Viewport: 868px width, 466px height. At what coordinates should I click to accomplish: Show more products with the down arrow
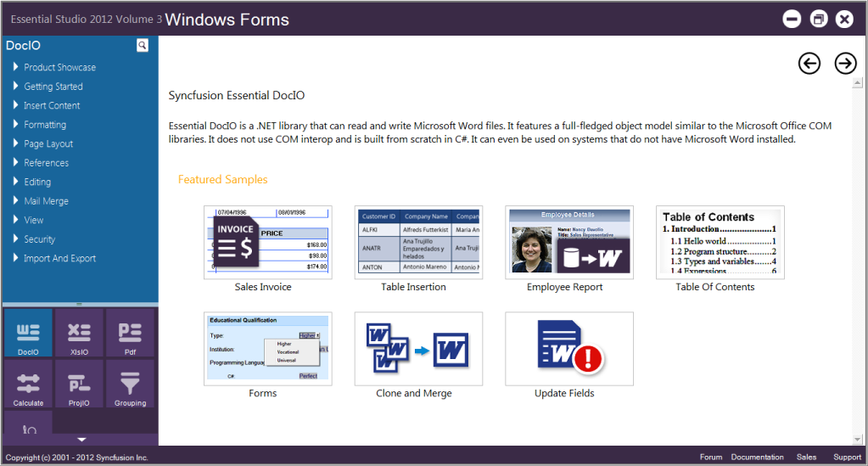coord(81,440)
